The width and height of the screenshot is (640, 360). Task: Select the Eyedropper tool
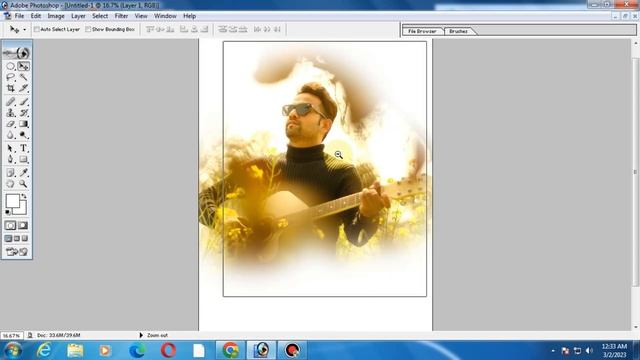pos(23,173)
